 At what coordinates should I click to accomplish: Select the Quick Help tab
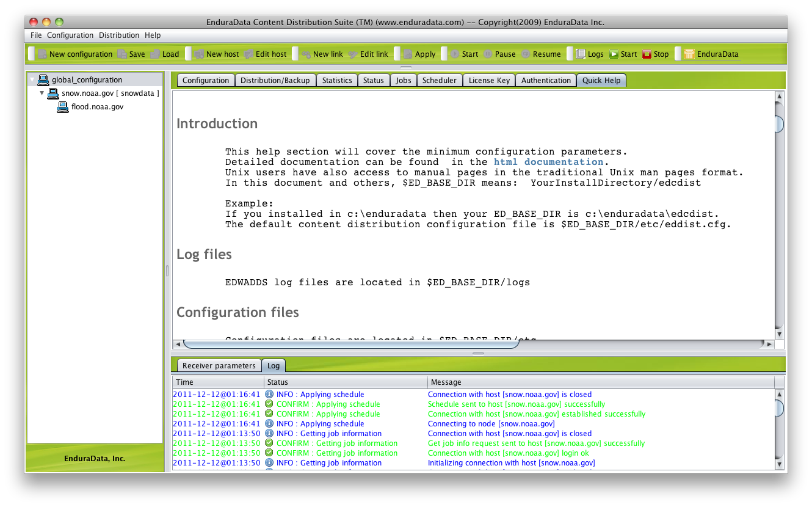point(601,80)
